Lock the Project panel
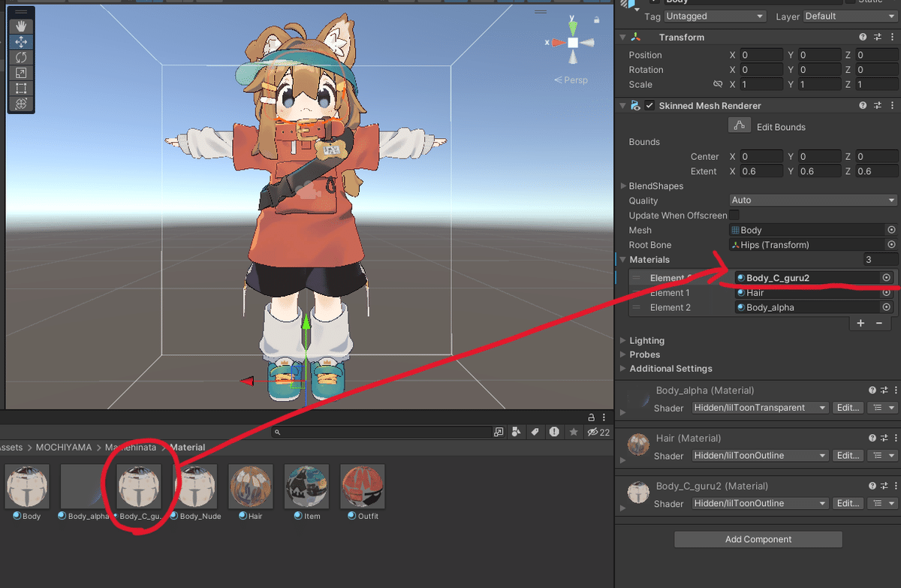 click(590, 418)
